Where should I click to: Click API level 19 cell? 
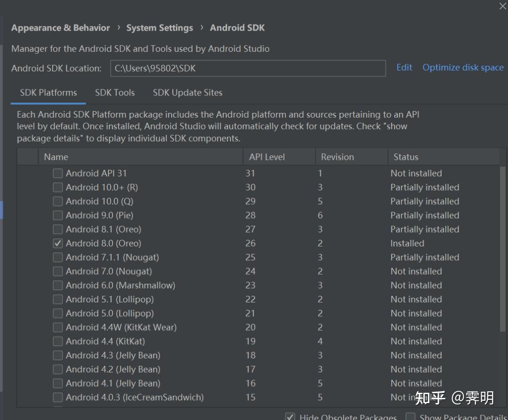pyautogui.click(x=250, y=341)
